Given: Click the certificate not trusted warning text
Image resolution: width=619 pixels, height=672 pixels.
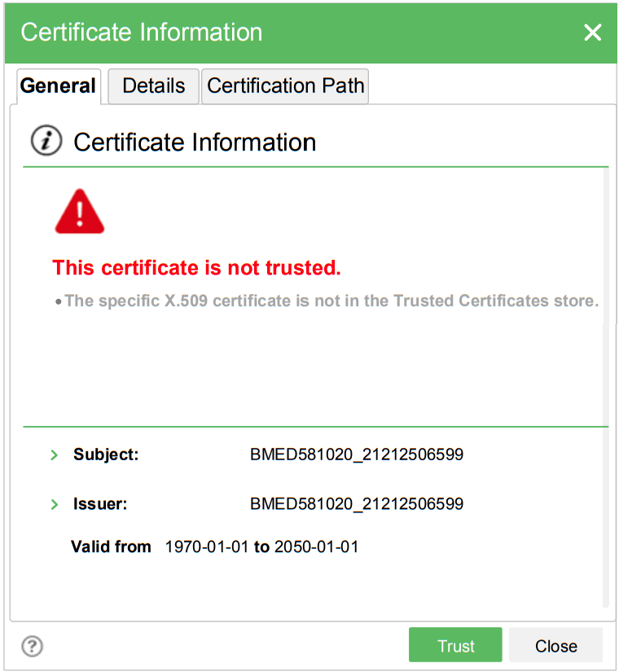Looking at the screenshot, I should 196,268.
